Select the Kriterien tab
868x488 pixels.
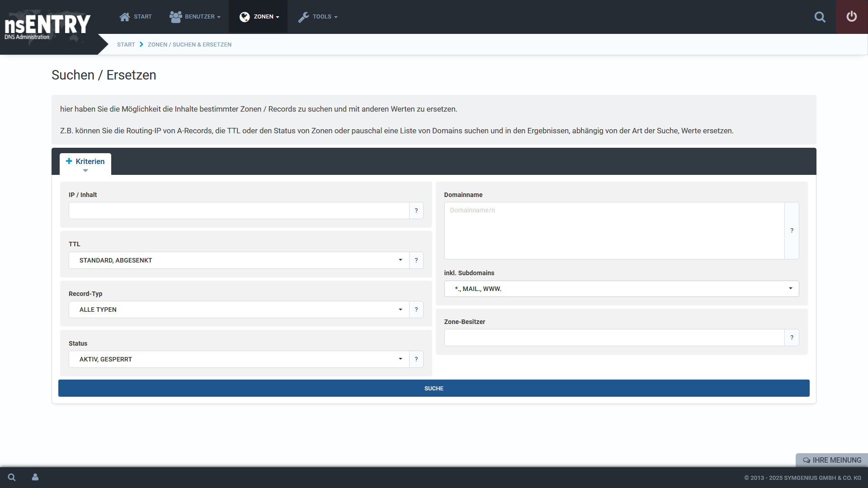click(x=85, y=162)
